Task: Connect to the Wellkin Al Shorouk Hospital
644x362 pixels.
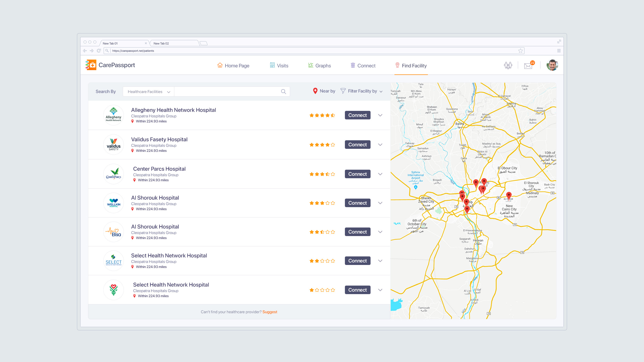Action: click(x=357, y=203)
